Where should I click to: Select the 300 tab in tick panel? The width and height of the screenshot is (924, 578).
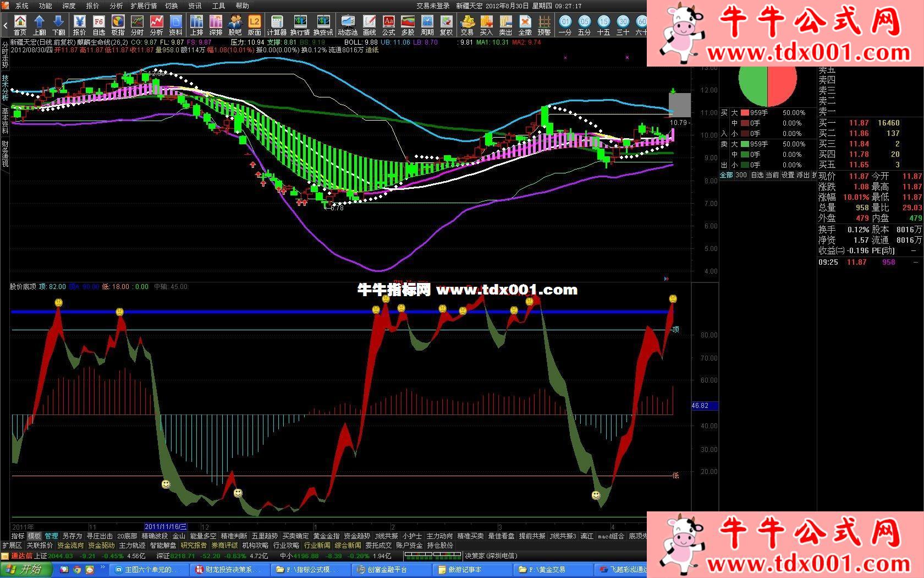741,175
